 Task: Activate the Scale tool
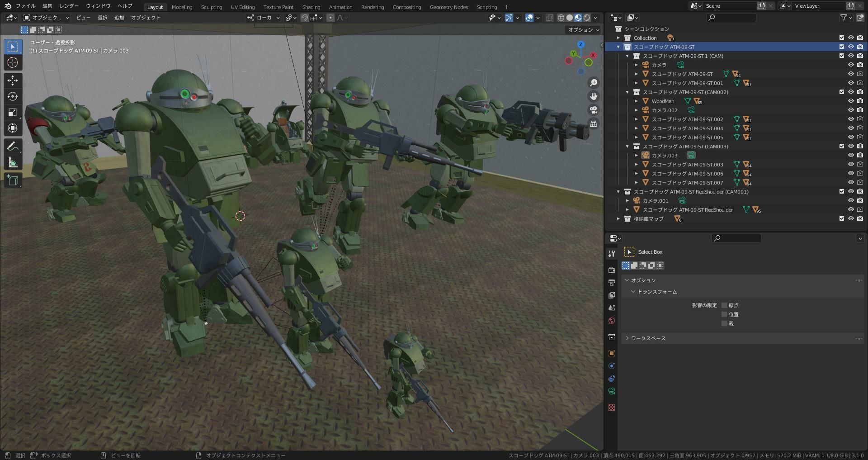[13, 112]
